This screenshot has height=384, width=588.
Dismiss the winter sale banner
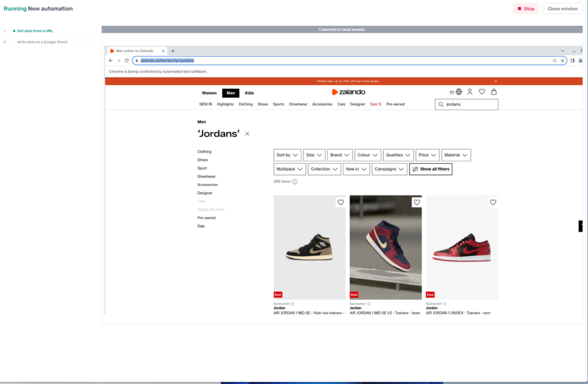coord(496,81)
